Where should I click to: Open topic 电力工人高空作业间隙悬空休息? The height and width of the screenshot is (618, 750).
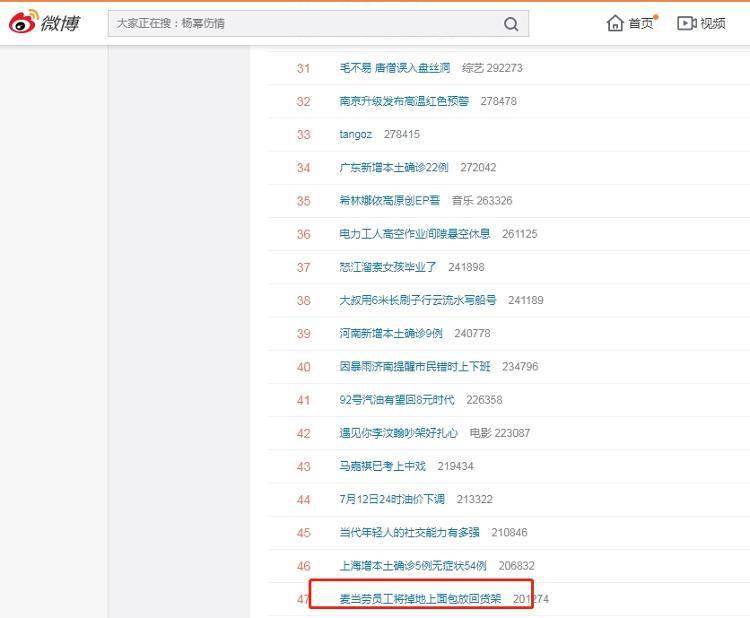[x=415, y=234]
